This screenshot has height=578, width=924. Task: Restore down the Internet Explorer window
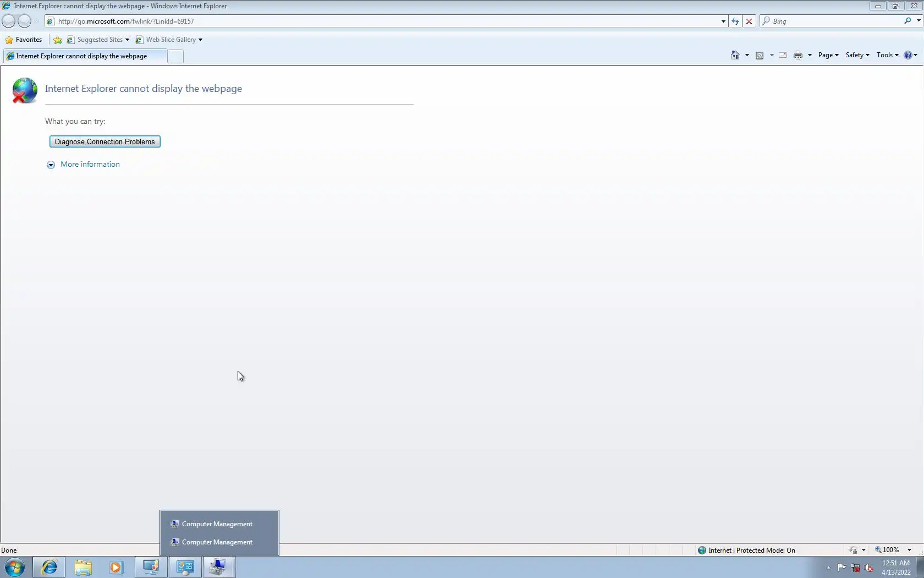[x=895, y=6]
